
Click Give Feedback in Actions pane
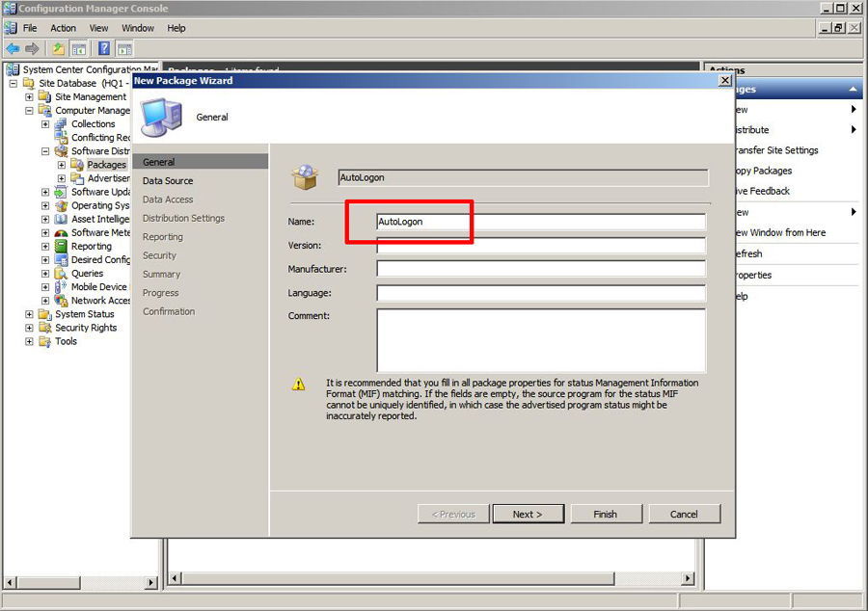tap(763, 191)
